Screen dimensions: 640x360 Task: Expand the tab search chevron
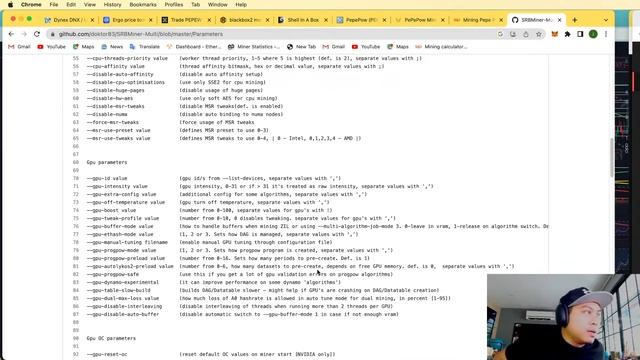(606, 20)
